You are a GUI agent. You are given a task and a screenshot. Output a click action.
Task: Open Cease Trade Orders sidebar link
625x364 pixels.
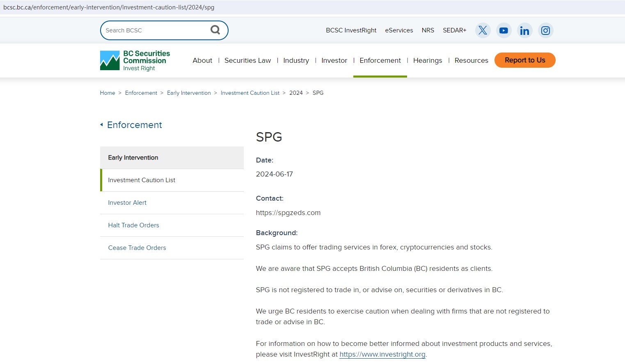(137, 248)
